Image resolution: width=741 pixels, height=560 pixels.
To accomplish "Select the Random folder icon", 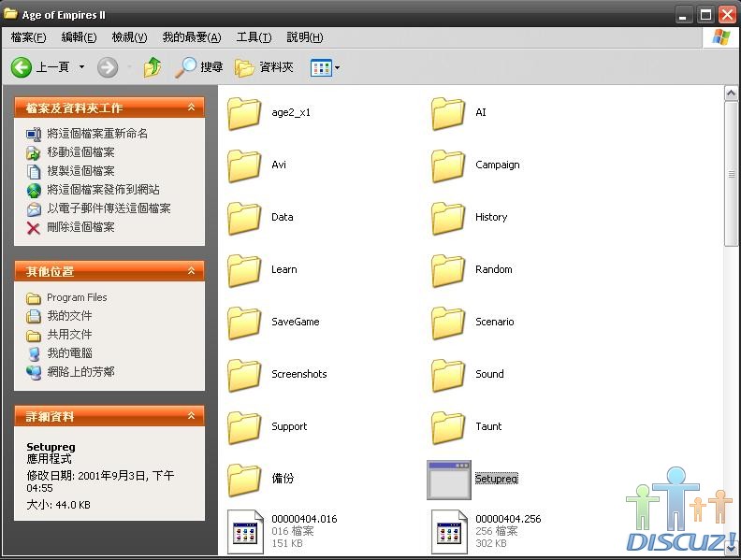I will [x=448, y=270].
